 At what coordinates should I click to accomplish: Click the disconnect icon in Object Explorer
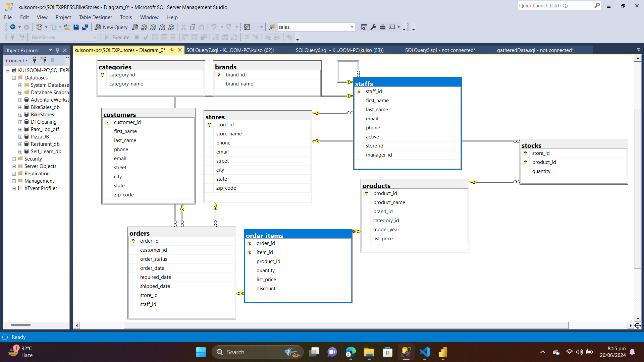click(x=44, y=60)
